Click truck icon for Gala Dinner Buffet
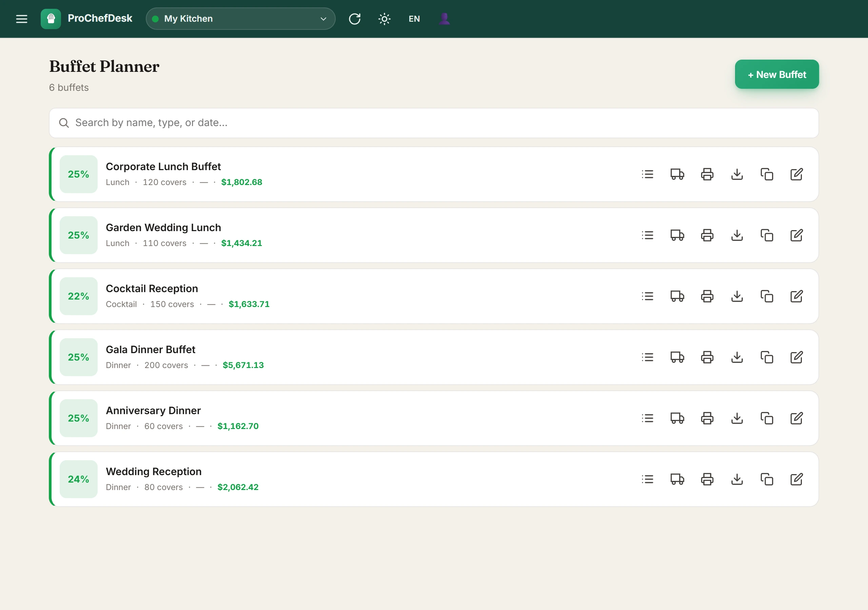The image size is (868, 610). click(677, 357)
